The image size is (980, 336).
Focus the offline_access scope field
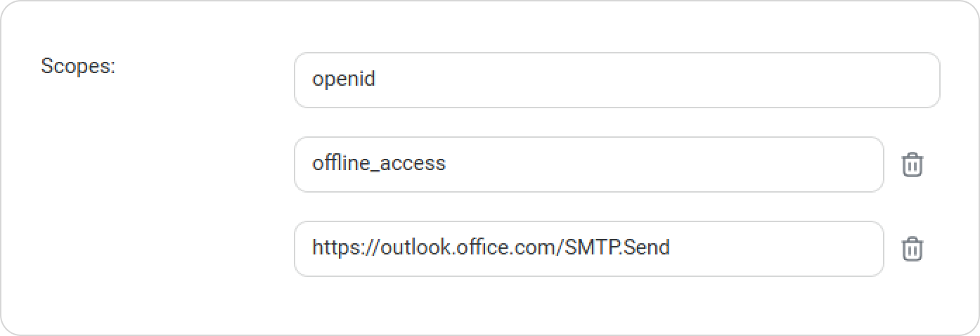(x=588, y=164)
